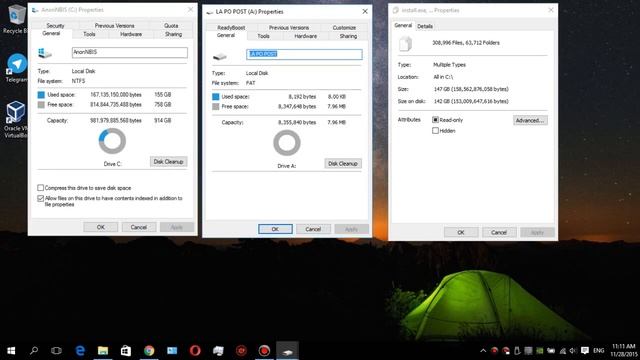
Task: Select the active drive Properties taskbar item
Action: point(287,351)
